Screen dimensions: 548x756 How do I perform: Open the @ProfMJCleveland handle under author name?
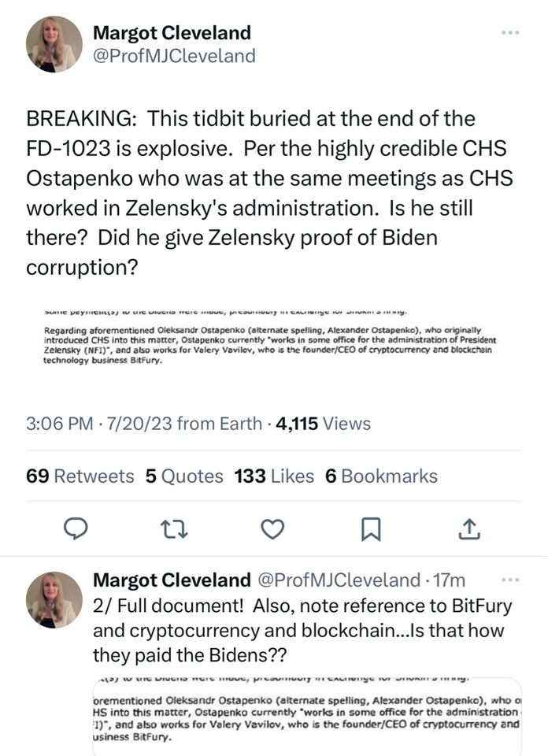pos(174,56)
